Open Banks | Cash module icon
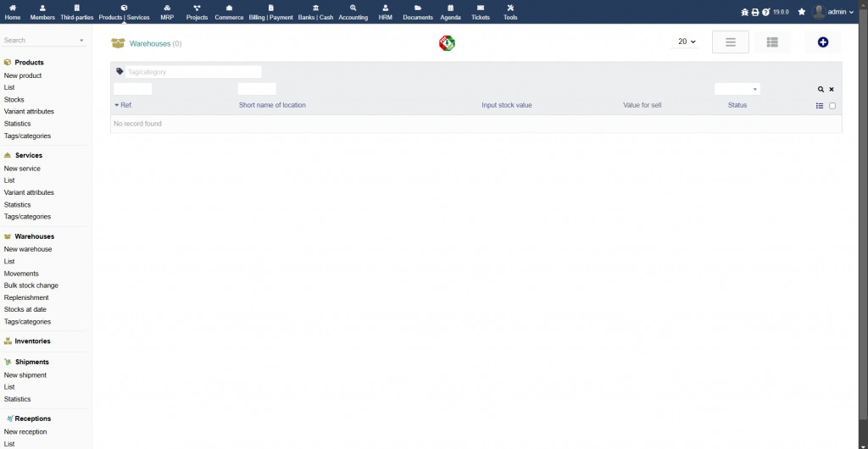Image resolution: width=868 pixels, height=449 pixels. coord(315,8)
